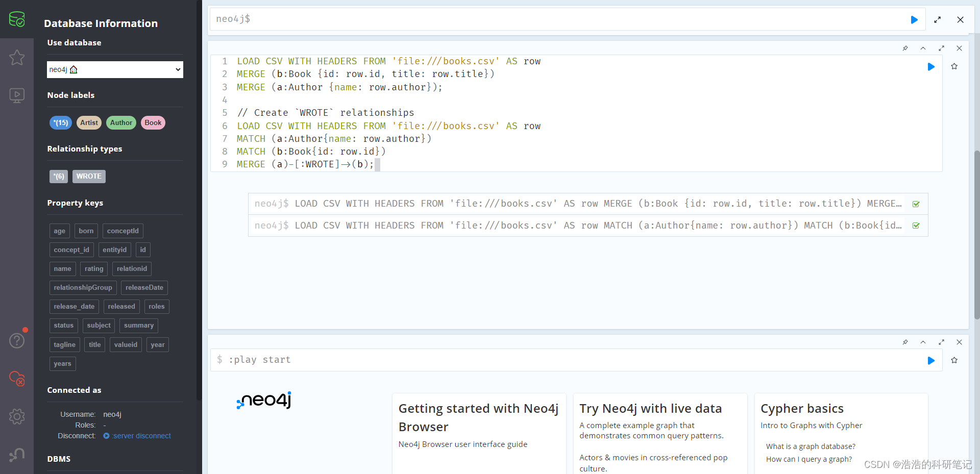Collapse the :play start frame

click(x=923, y=342)
